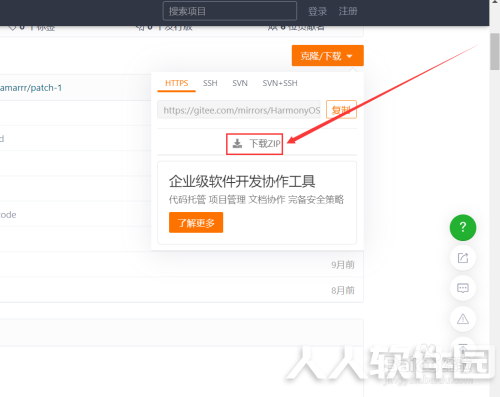Click the 了解更多 orange button
500x397 pixels.
[196, 222]
